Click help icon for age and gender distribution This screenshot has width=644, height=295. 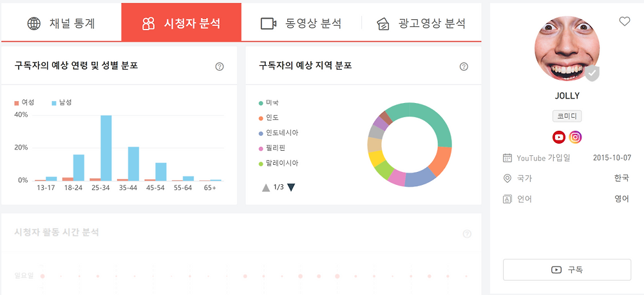(x=220, y=66)
